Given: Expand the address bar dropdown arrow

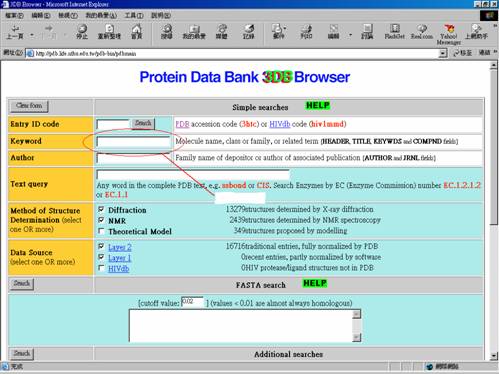Looking at the screenshot, I should 443,53.
